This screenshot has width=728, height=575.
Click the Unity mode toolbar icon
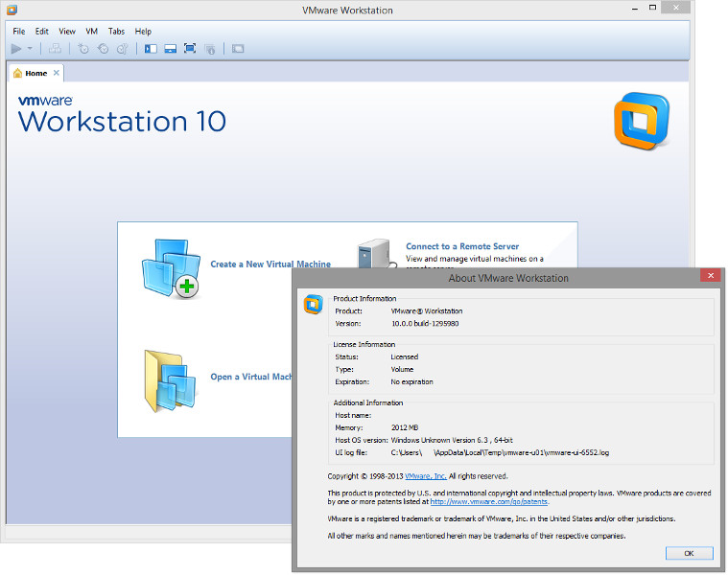[x=210, y=49]
